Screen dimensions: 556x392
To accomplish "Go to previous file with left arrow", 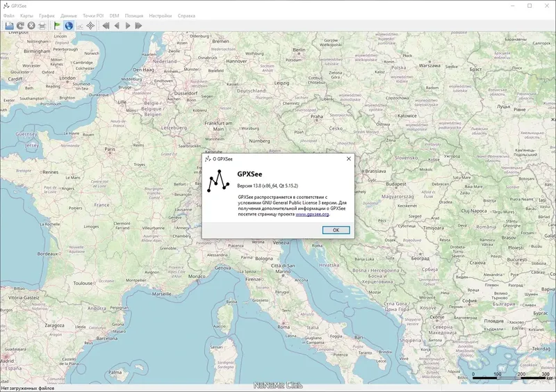I will coord(117,26).
